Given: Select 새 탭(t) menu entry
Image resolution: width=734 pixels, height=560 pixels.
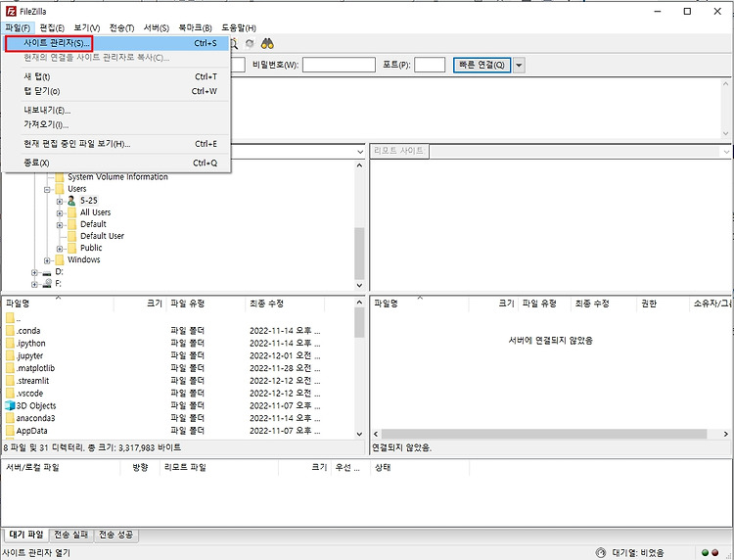Looking at the screenshot, I should coord(116,76).
